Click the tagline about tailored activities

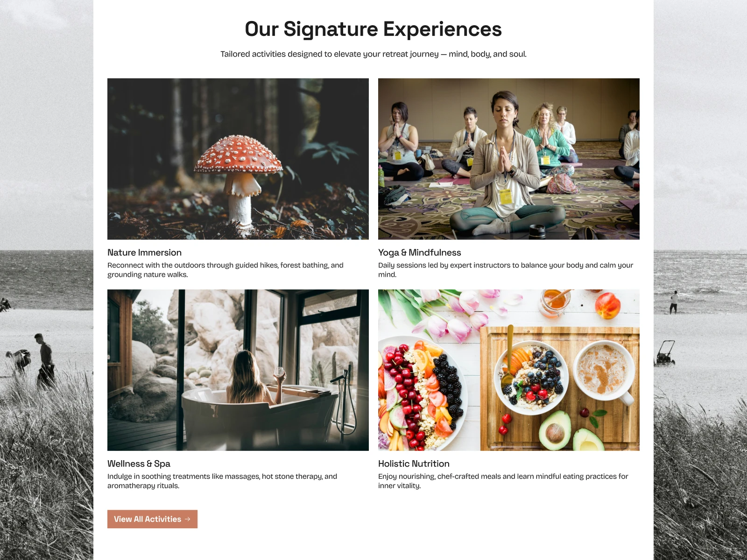pyautogui.click(x=373, y=54)
